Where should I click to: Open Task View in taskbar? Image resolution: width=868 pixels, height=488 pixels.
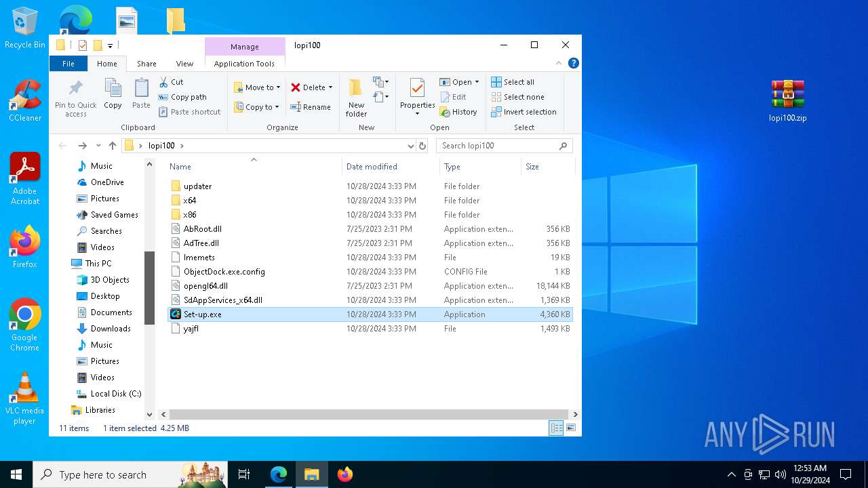[x=244, y=474]
